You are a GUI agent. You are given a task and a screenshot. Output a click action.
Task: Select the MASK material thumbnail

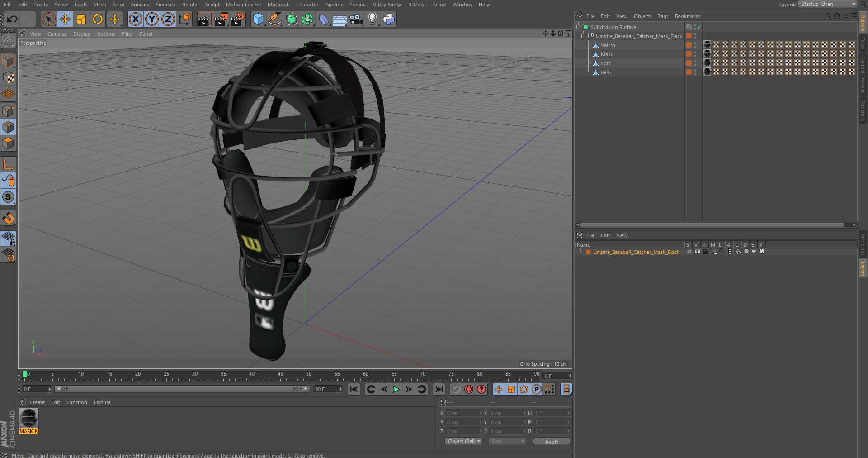29,418
